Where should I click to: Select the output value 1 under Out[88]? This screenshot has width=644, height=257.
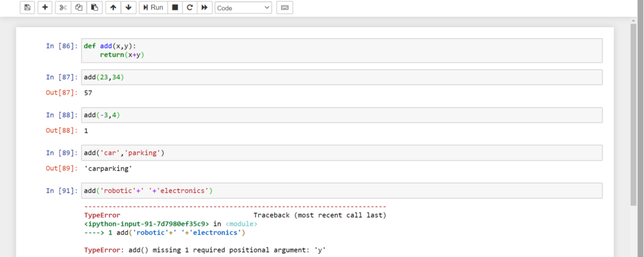pos(86,131)
